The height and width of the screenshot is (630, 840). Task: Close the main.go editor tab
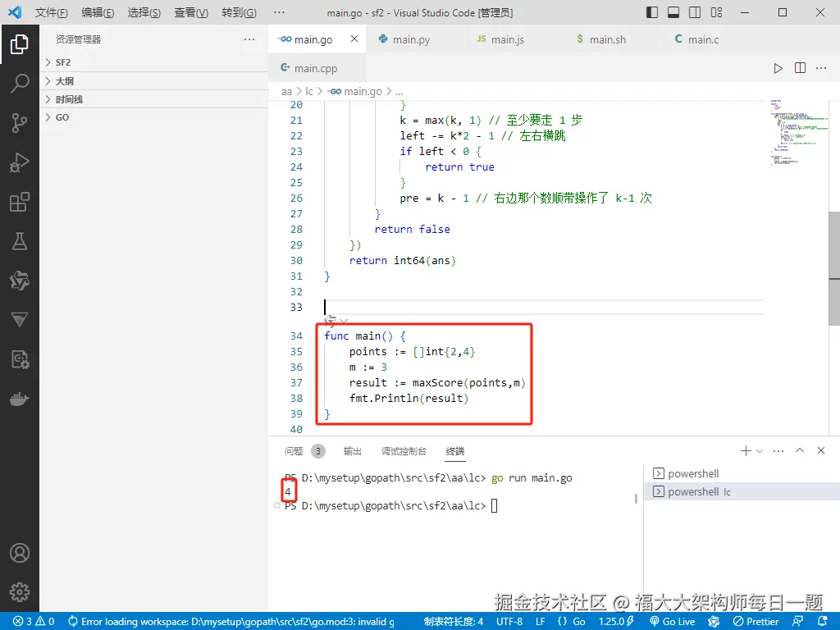[x=354, y=39]
